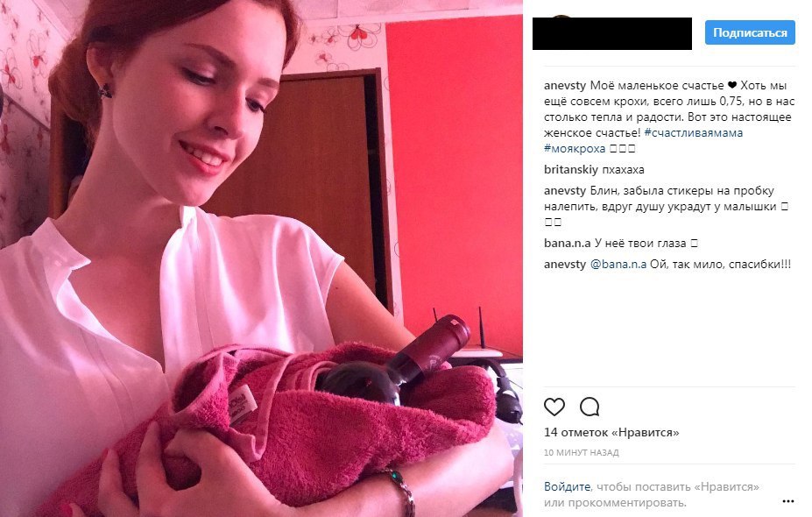Screen dimensions: 812x517
Task: View the 14 отметок «Нравится» likes list
Action: [611, 432]
